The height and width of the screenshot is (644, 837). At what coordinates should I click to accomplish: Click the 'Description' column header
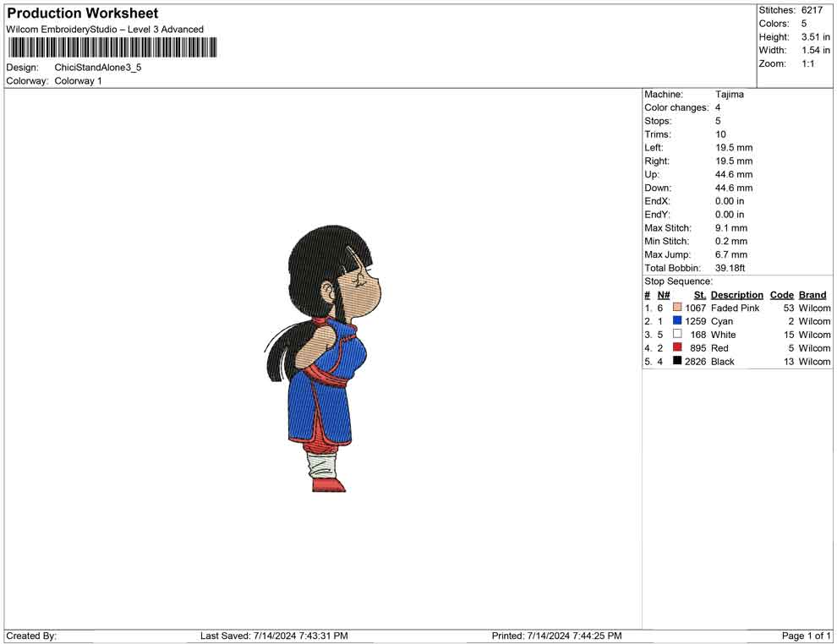[x=737, y=295]
